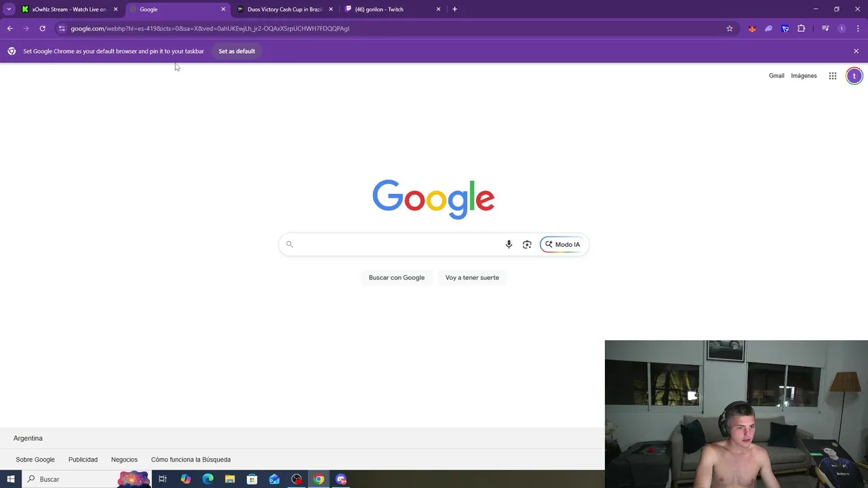Screen dimensions: 868x488
Task: Open the Google apps grid
Action: point(833,76)
